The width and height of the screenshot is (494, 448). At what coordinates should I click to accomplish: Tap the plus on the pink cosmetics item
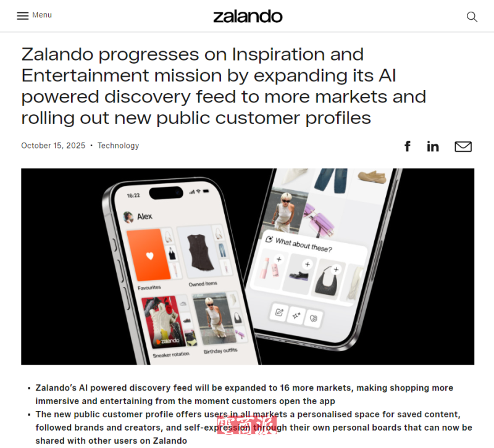pos(279,259)
